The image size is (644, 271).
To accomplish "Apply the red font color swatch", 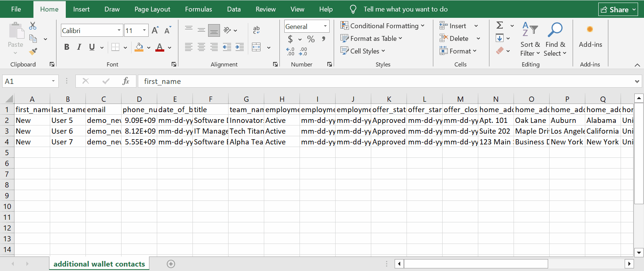I will 160,48.
